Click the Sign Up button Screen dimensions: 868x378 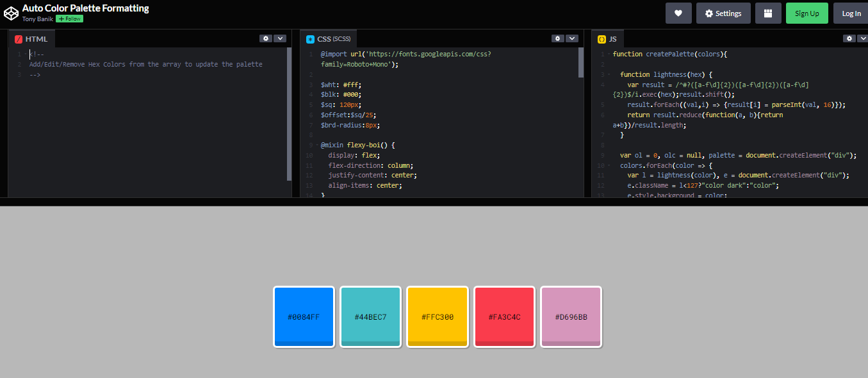pos(807,13)
